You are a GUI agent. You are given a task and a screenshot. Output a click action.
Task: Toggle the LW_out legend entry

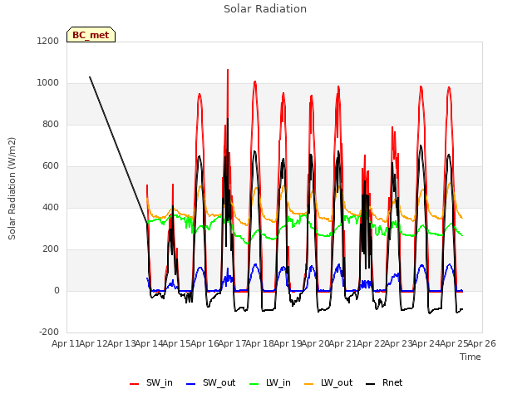(328, 382)
